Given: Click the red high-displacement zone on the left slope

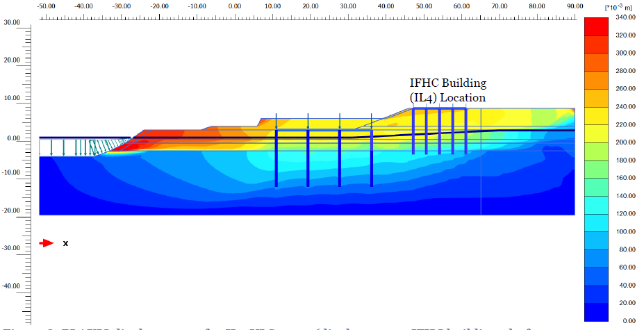Looking at the screenshot, I should tap(167, 134).
